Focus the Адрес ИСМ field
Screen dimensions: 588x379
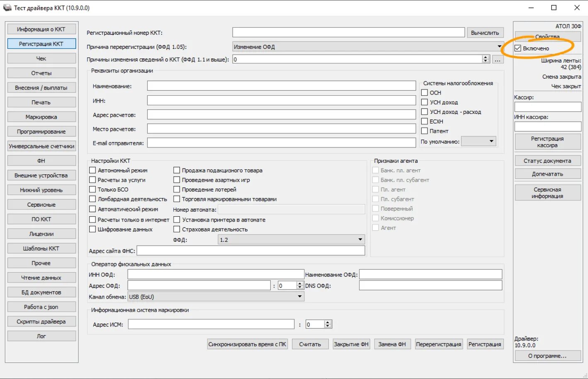pyautogui.click(x=211, y=324)
